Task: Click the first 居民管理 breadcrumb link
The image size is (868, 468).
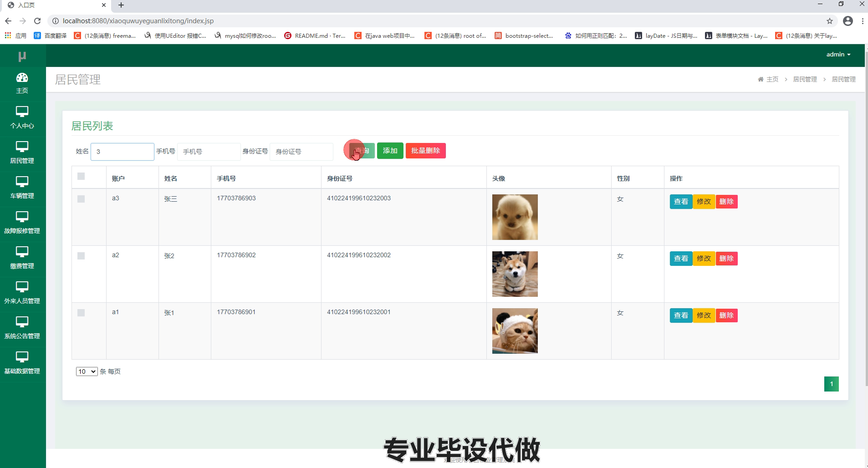Action: coord(805,79)
